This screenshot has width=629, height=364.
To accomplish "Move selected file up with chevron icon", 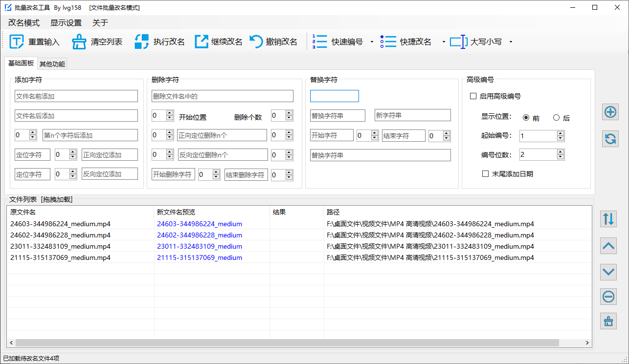I will click(x=608, y=245).
